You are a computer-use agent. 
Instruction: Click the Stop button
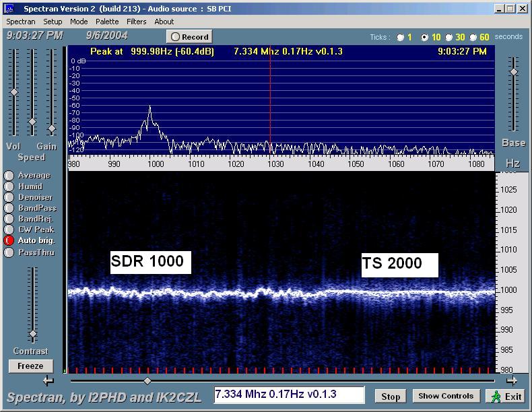pyautogui.click(x=391, y=396)
